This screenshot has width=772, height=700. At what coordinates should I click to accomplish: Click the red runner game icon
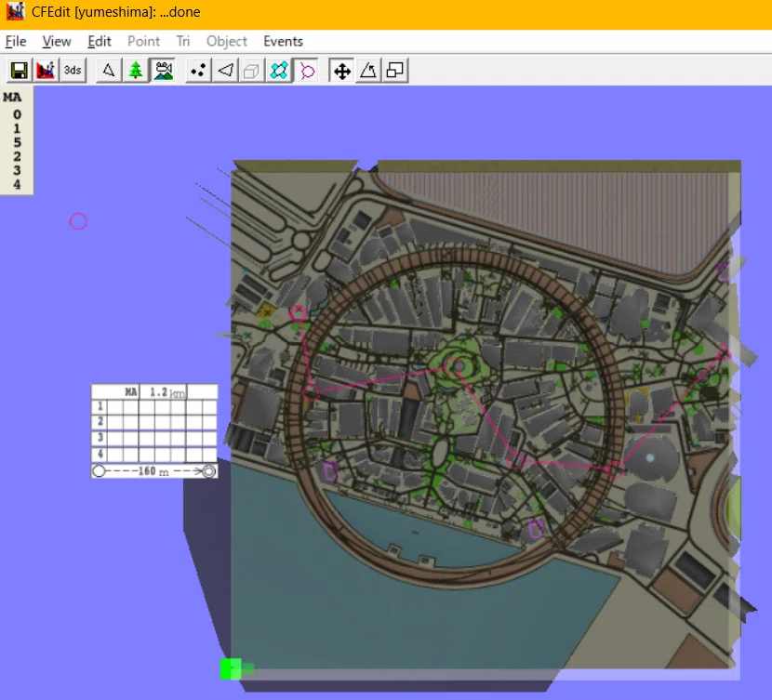coord(46,71)
